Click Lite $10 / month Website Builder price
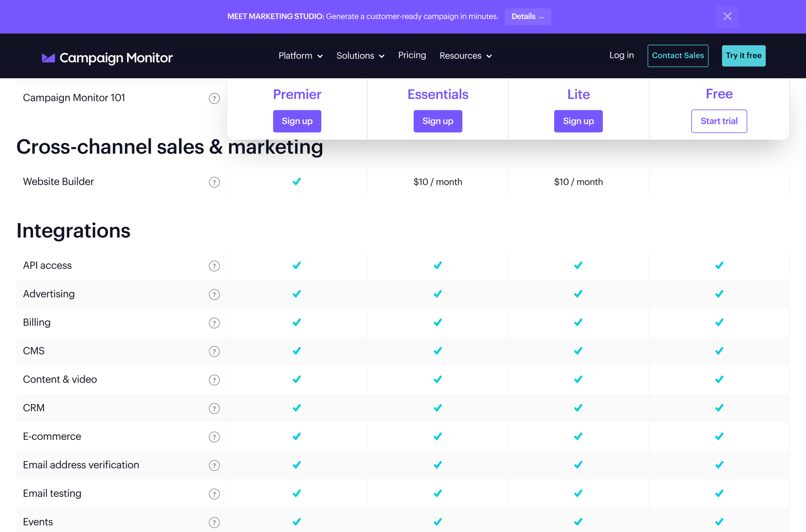This screenshot has width=806, height=532. (x=578, y=182)
